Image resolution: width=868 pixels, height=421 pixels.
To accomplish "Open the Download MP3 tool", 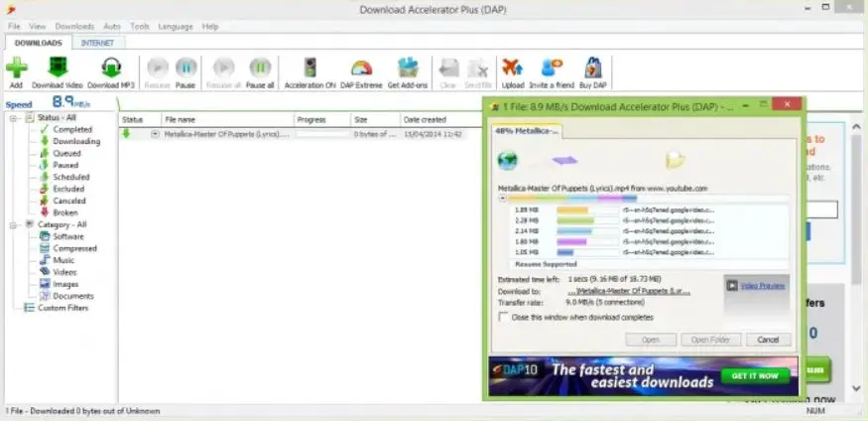I will (x=111, y=68).
